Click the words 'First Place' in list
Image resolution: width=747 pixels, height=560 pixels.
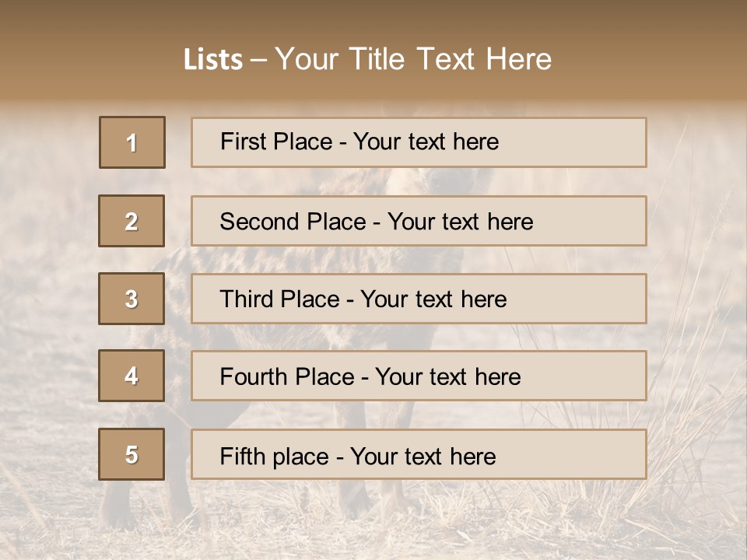(276, 142)
